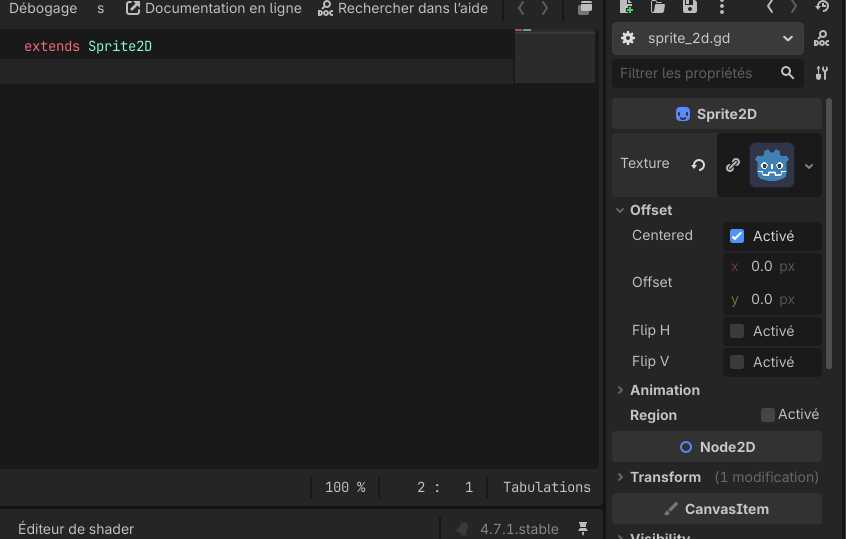Click the Texture resource link icon
846x539 pixels.
click(x=733, y=165)
